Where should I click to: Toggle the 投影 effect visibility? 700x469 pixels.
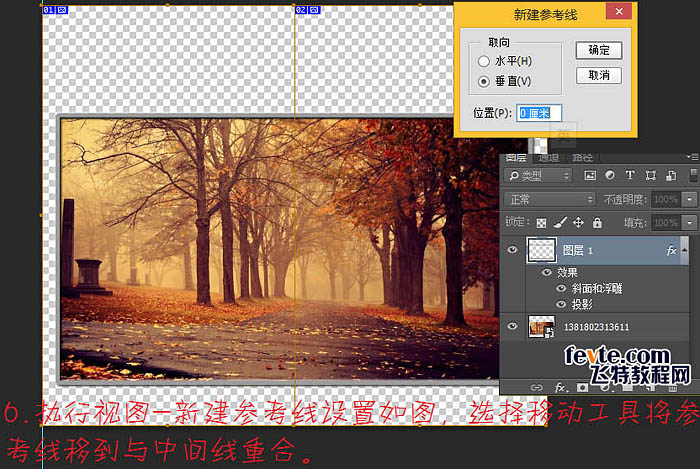click(x=561, y=304)
